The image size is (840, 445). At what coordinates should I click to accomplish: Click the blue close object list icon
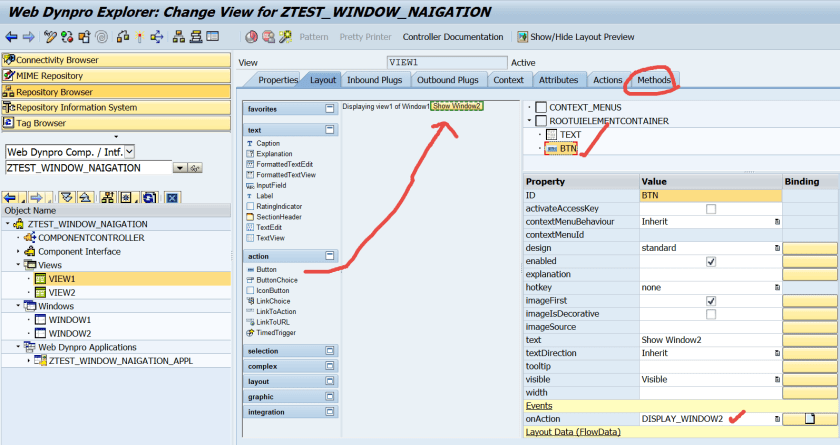pyautogui.click(x=172, y=198)
